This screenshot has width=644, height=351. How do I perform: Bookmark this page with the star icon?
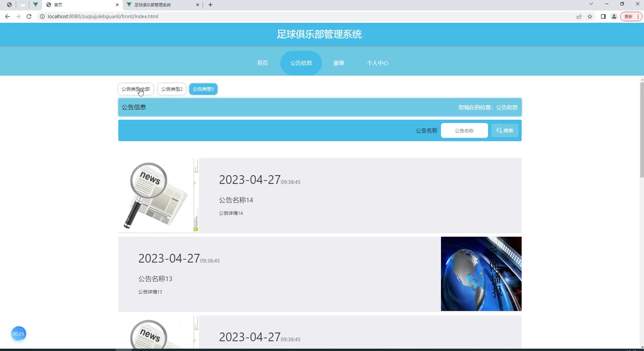tap(590, 16)
